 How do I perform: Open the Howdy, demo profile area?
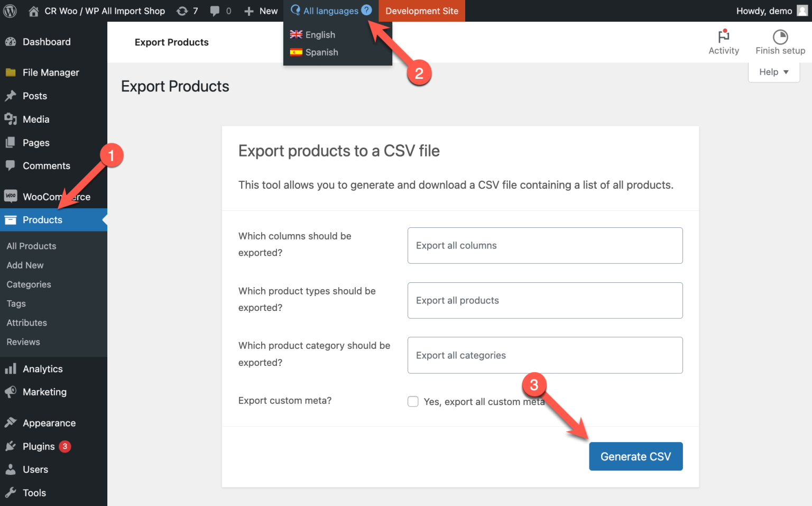[764, 11]
